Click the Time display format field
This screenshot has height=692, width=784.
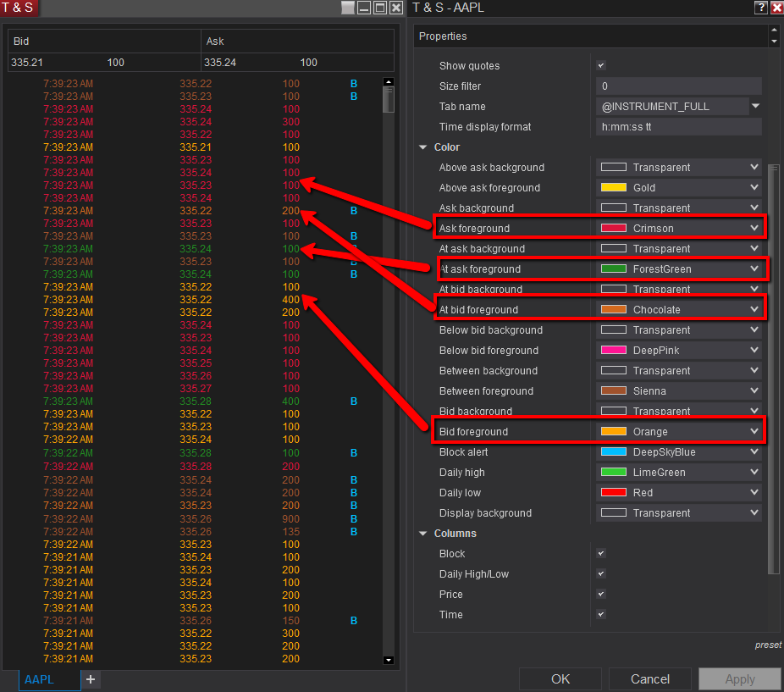(679, 126)
